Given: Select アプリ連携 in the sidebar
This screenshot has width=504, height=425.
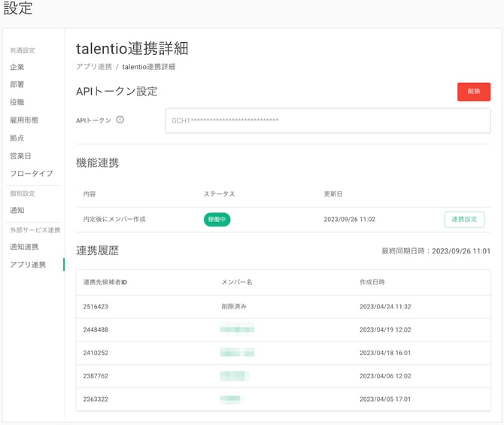Looking at the screenshot, I should click(x=28, y=265).
